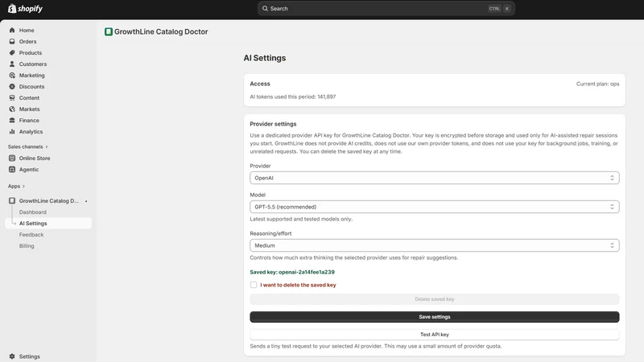Click the green GrowthLine app header icon
This screenshot has width=644, height=362.
tap(109, 31)
